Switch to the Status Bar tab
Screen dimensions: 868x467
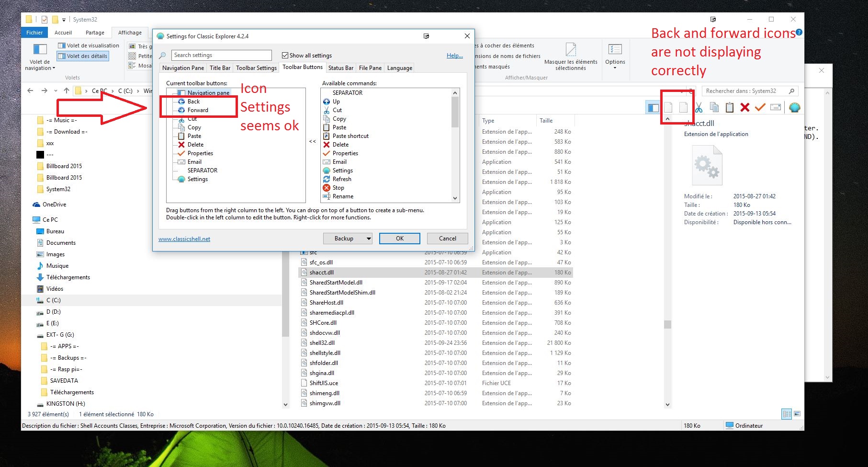[x=340, y=68]
